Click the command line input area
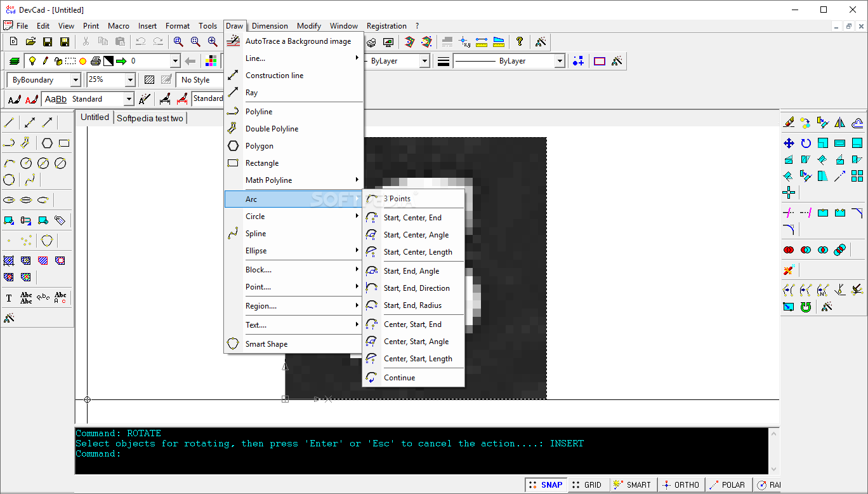 tap(421, 454)
